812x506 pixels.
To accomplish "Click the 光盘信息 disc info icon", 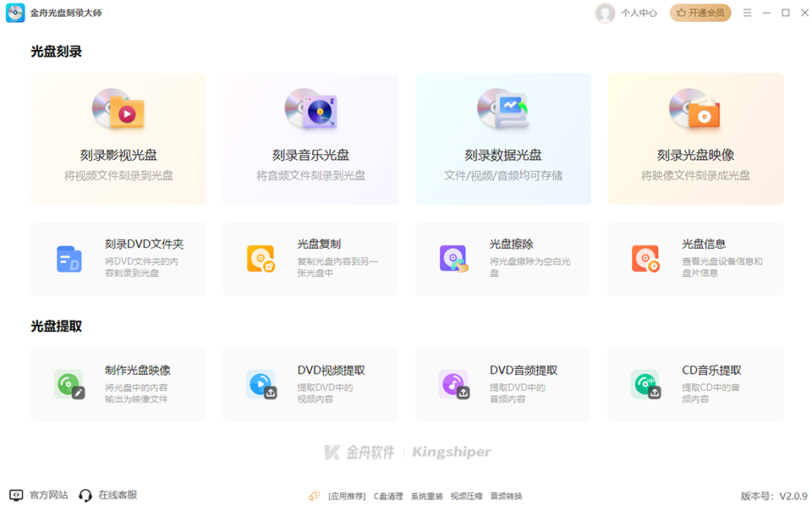I will tap(645, 258).
